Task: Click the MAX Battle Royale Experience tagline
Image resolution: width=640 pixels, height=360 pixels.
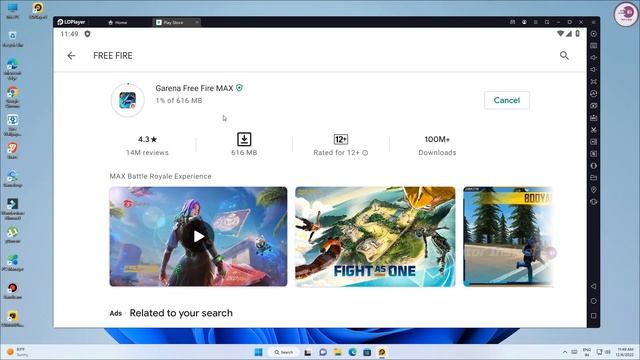Action: 160,176
